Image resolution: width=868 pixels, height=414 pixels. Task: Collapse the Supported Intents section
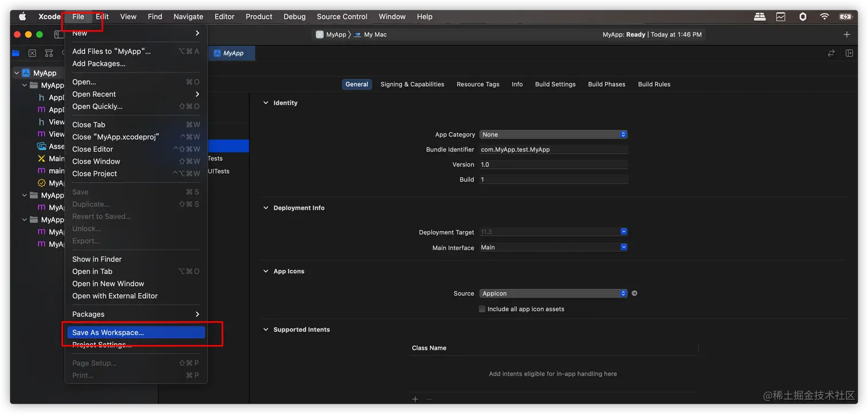(x=266, y=330)
